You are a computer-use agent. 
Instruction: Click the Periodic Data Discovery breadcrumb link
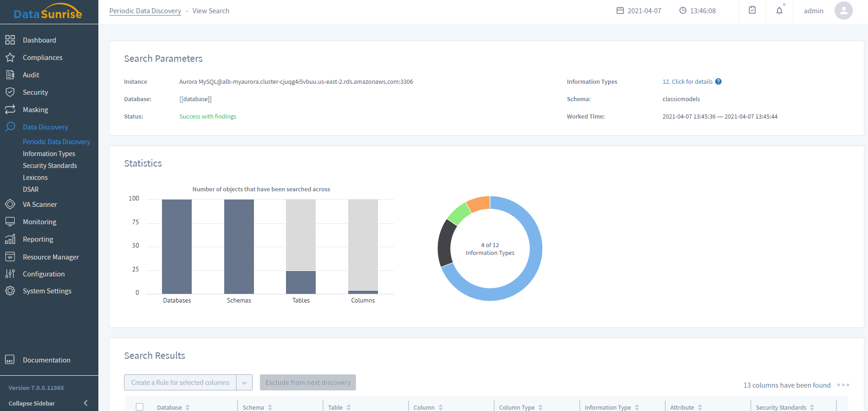click(145, 11)
